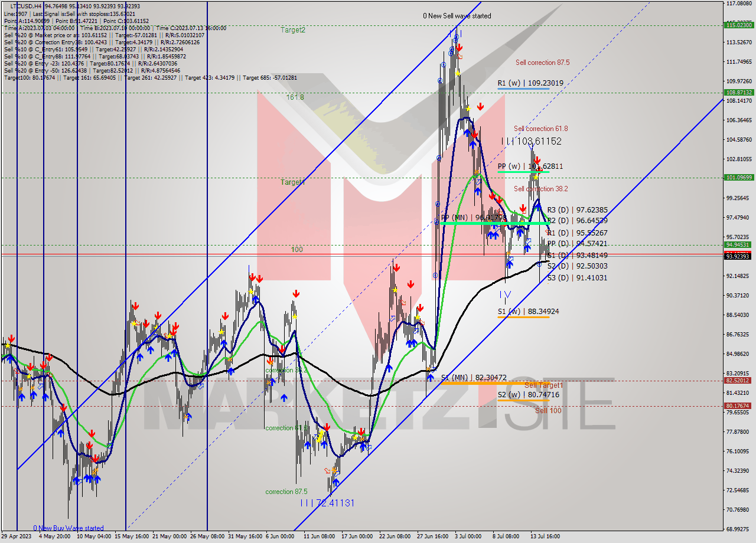Click the 68.99275 price axis value
The width and height of the screenshot is (756, 543).
click(738, 529)
